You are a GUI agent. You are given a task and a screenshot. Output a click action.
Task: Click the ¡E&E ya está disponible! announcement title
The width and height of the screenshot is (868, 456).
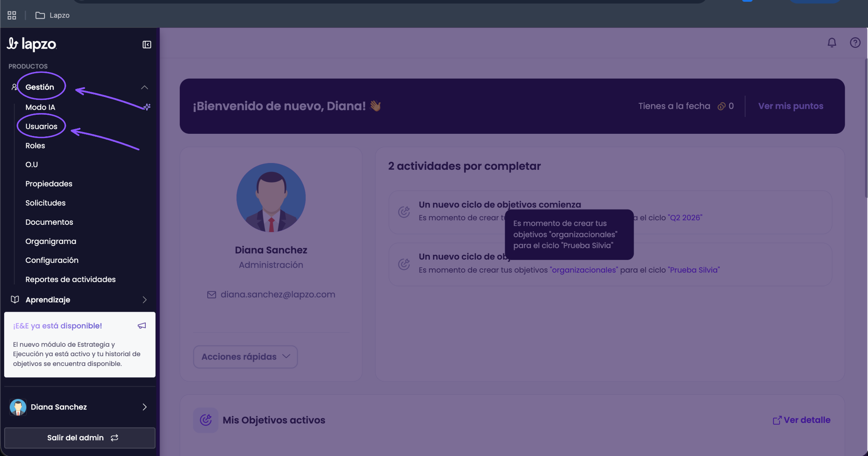[x=58, y=326]
